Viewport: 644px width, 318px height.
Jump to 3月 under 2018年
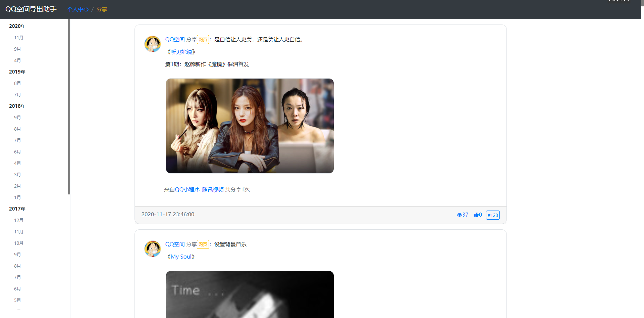point(17,175)
